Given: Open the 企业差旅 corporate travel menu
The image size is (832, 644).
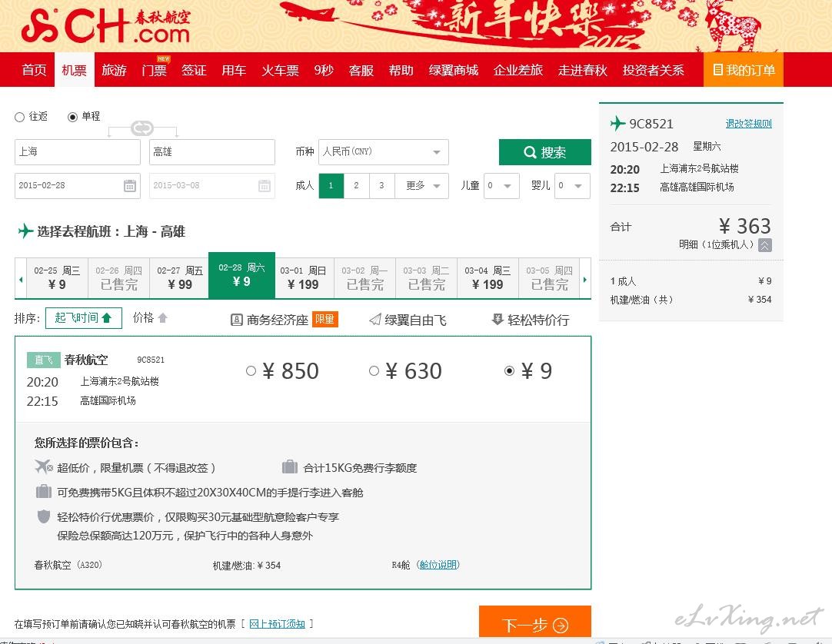Looking at the screenshot, I should pos(518,70).
